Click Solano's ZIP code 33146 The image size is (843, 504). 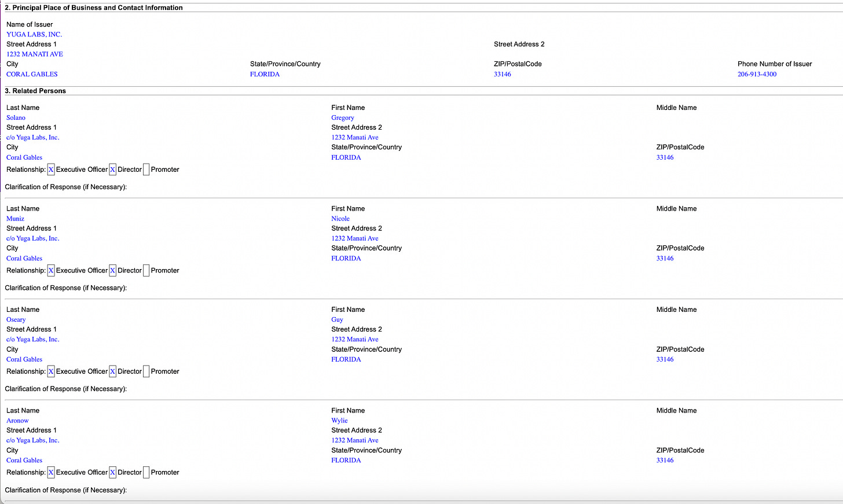click(x=665, y=157)
